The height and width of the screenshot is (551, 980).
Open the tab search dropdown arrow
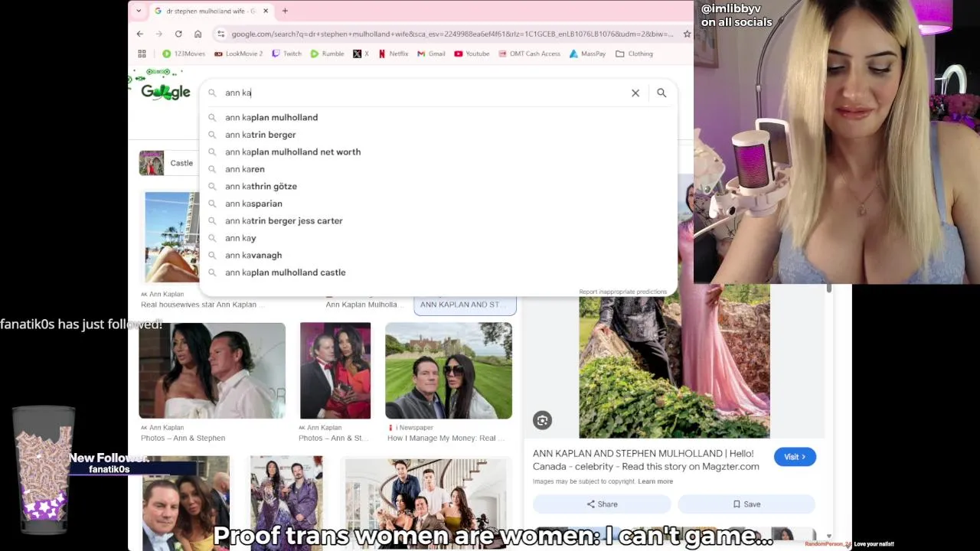[138, 11]
